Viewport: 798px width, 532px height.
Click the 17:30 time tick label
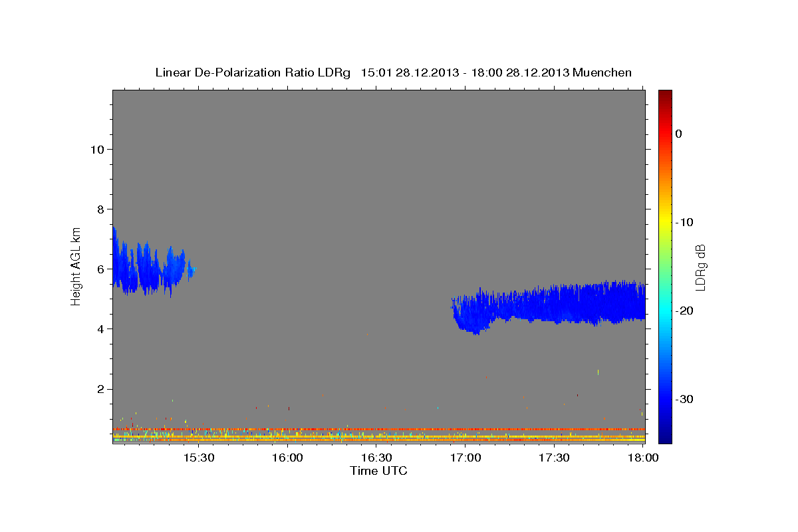pyautogui.click(x=554, y=458)
